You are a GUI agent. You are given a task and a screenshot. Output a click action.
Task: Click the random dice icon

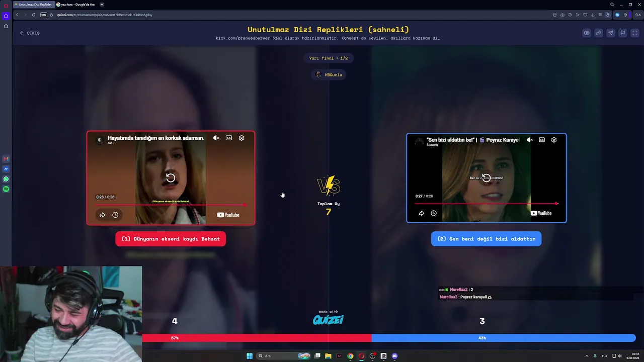598,33
